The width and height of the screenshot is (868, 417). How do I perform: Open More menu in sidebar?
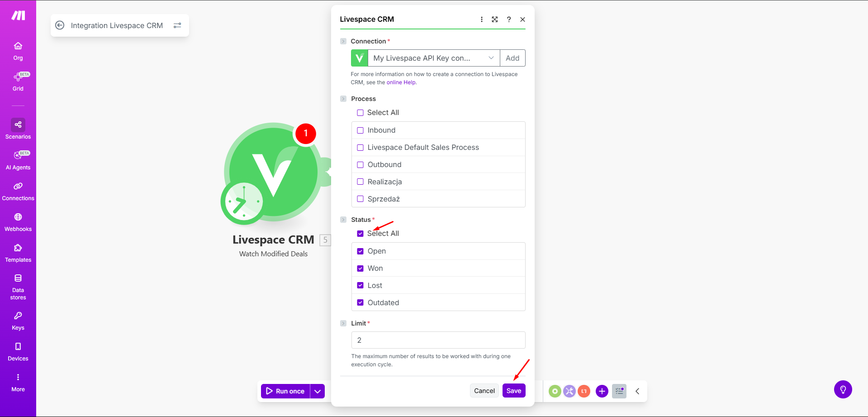click(x=18, y=383)
